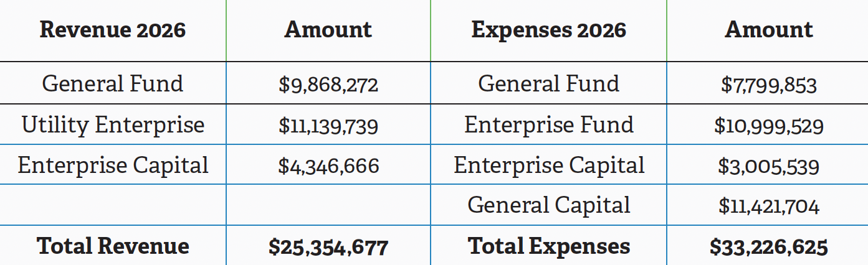Click the $9,868,272 revenue amount
The image size is (868, 265).
point(328,85)
